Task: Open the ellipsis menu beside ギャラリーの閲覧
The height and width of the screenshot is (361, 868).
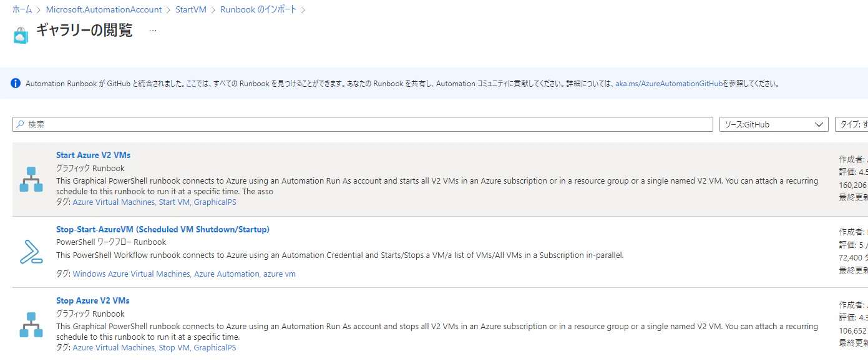Action: pyautogui.click(x=153, y=31)
